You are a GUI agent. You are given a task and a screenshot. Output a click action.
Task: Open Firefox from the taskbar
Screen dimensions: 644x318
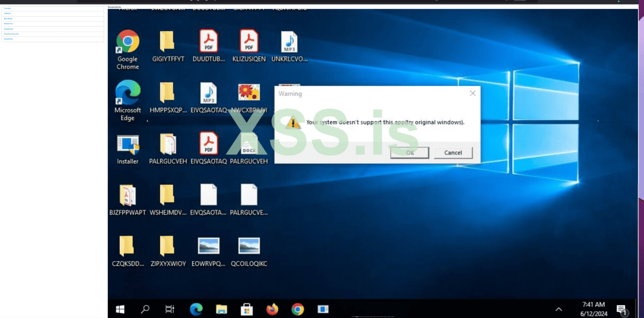[x=272, y=309]
